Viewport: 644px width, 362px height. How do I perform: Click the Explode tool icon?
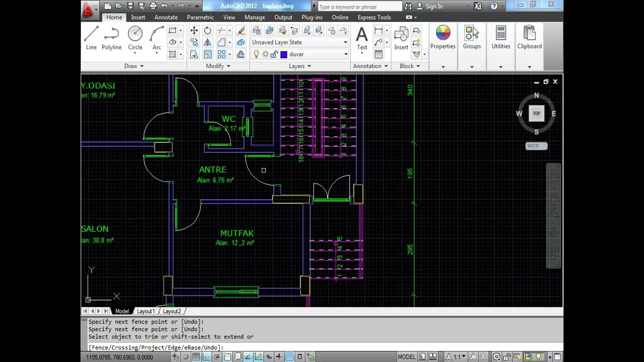[x=241, y=43]
